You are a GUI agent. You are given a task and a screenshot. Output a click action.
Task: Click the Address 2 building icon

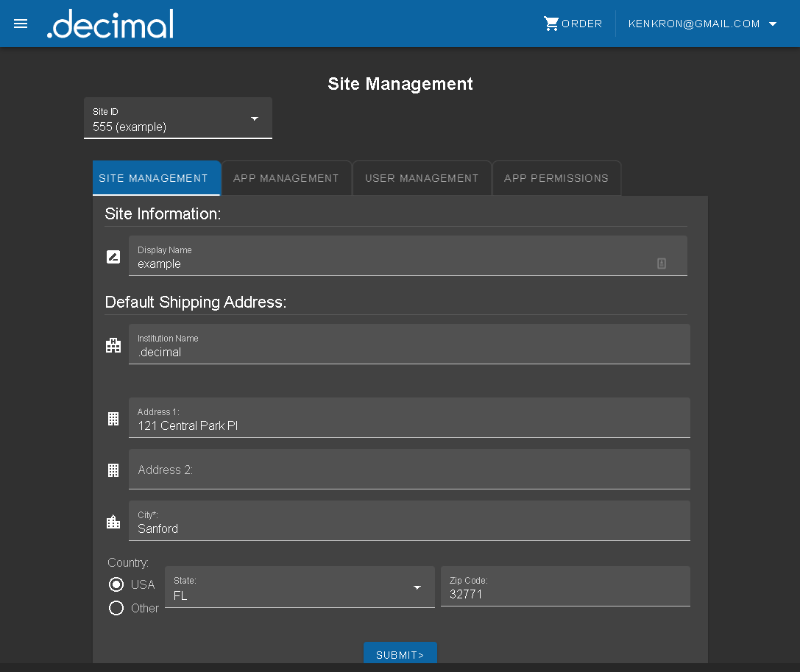click(x=113, y=470)
